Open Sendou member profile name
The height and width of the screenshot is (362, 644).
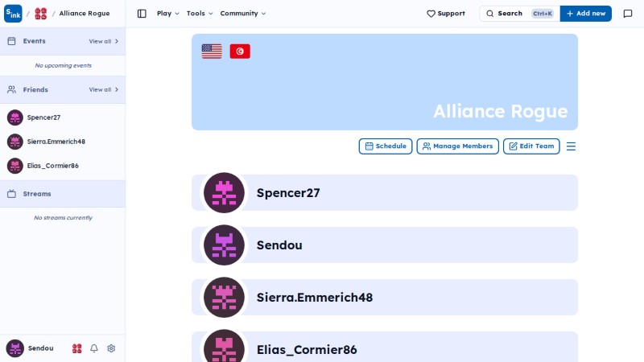(279, 245)
